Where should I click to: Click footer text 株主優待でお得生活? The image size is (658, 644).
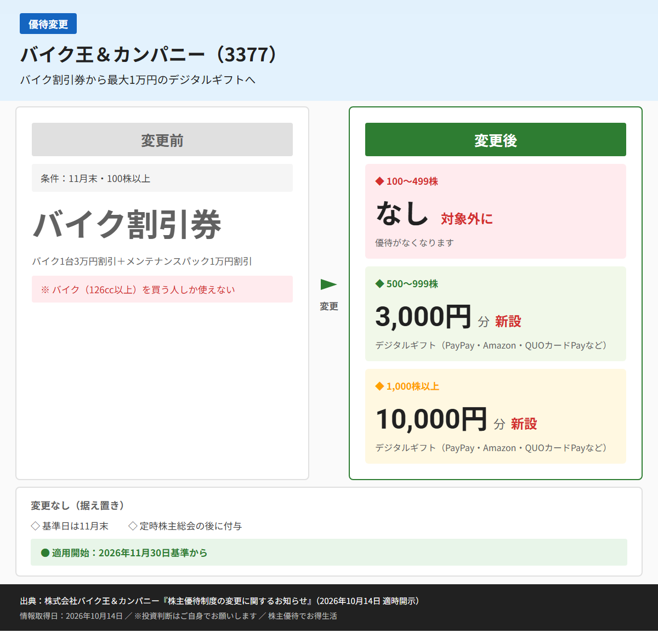(303, 616)
